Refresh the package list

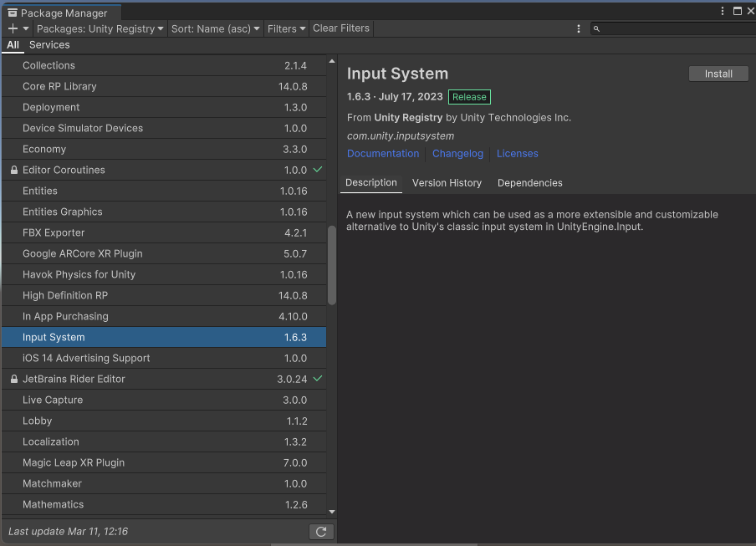click(321, 532)
